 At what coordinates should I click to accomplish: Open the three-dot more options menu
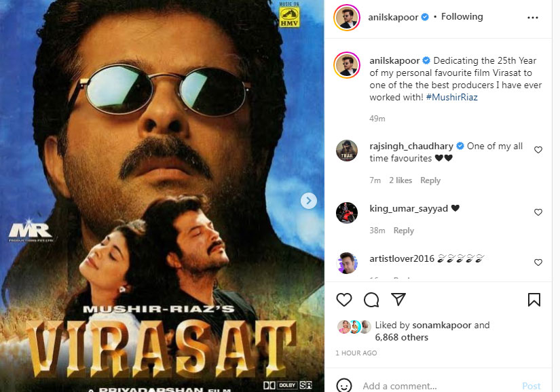(532, 18)
